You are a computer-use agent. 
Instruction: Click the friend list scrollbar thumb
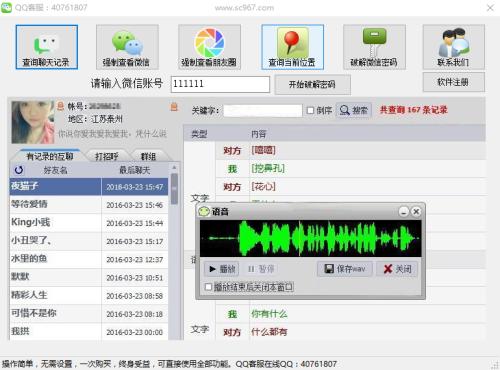[174, 189]
